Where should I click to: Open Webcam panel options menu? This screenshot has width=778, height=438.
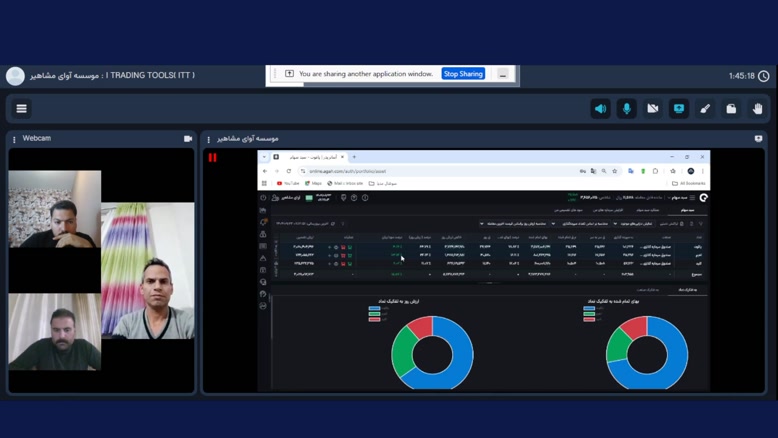[x=14, y=139]
